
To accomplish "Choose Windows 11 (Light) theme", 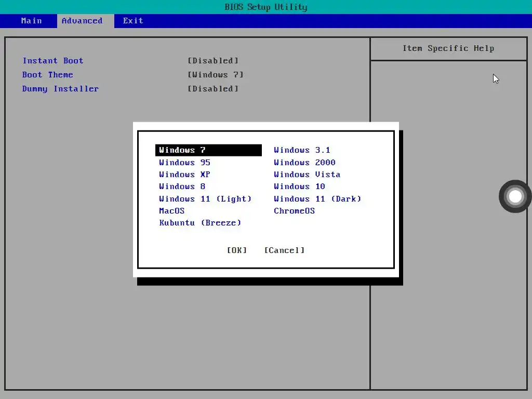I will [x=205, y=199].
